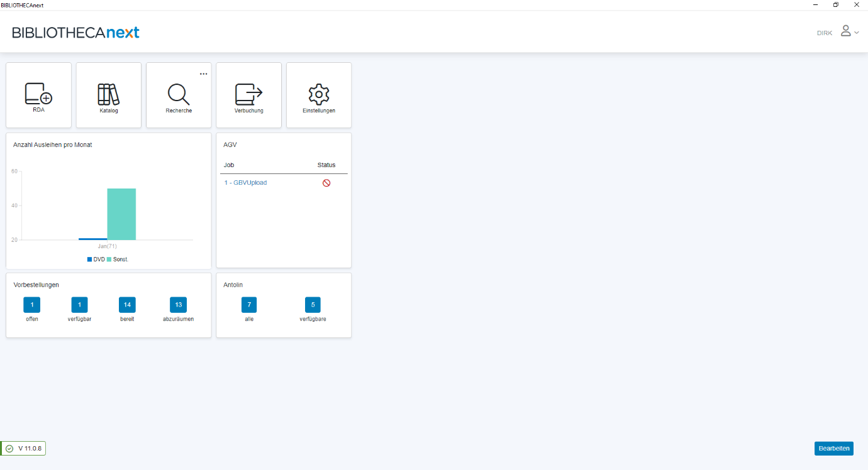Open the Katalog books icon
This screenshot has height=470, width=868.
[108, 94]
